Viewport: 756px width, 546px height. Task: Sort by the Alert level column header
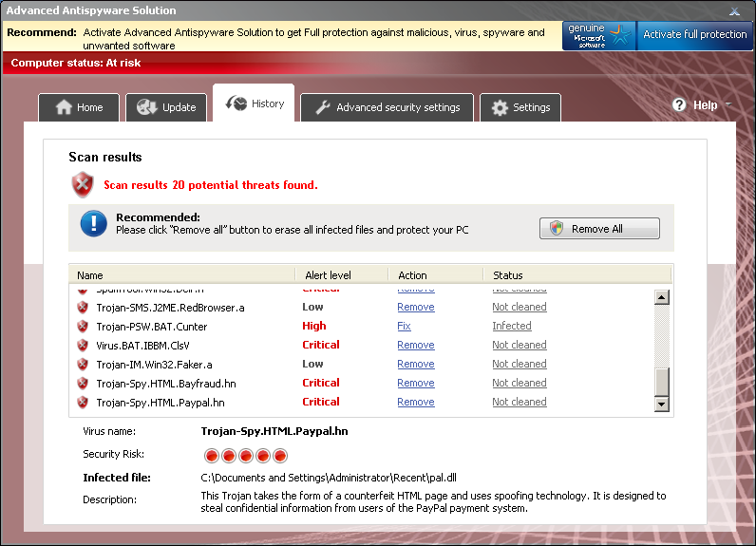(341, 275)
